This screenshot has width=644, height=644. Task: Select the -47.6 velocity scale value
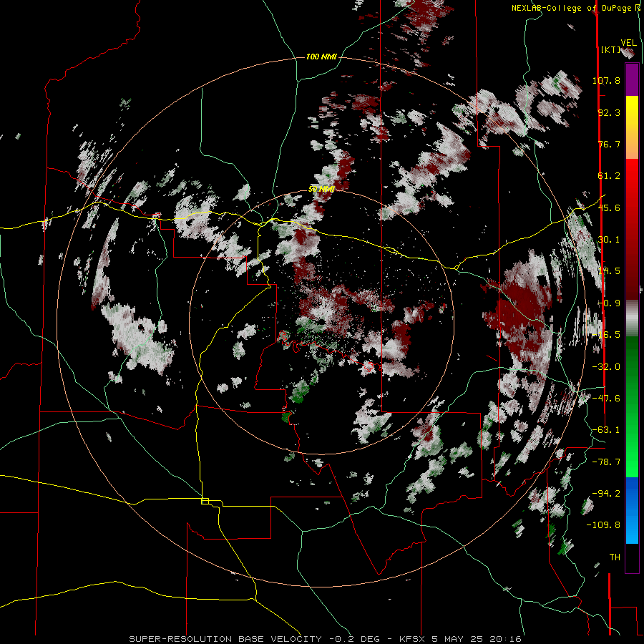coord(606,399)
